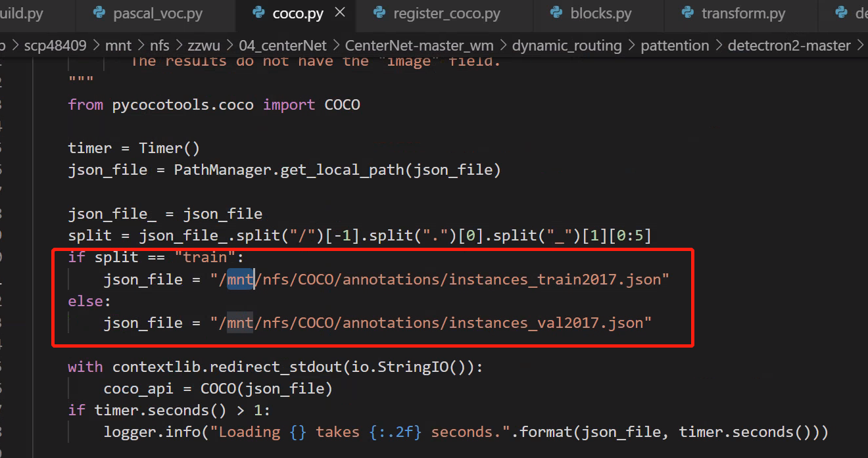This screenshot has height=458, width=868.
Task: Click the Python icon on transform.py tab
Action: (688, 12)
